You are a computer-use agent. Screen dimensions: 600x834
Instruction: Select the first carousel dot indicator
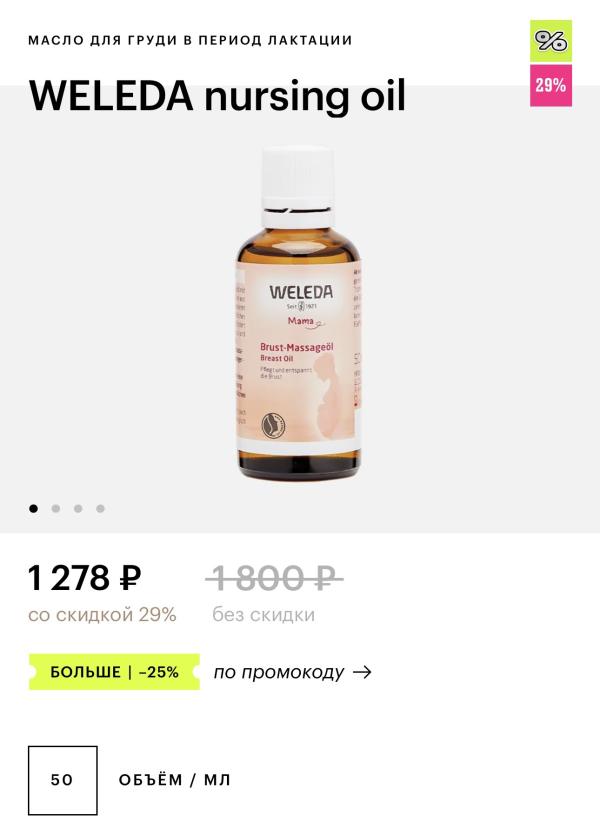pyautogui.click(x=34, y=508)
